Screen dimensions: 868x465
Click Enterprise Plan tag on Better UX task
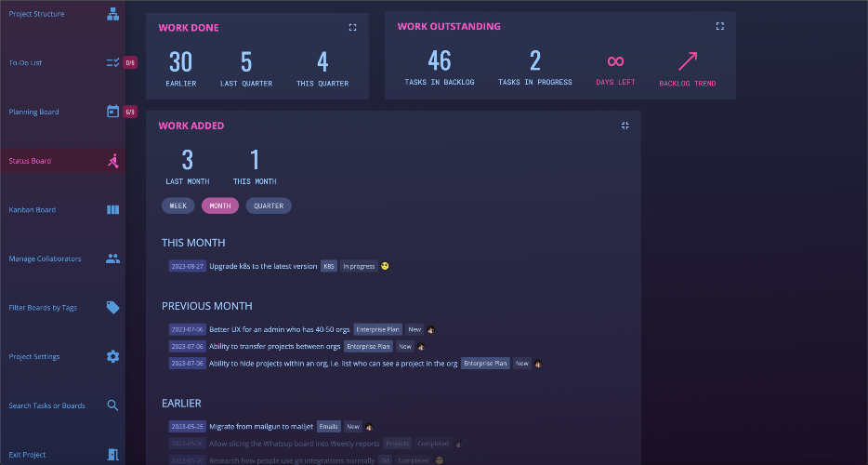[377, 329]
